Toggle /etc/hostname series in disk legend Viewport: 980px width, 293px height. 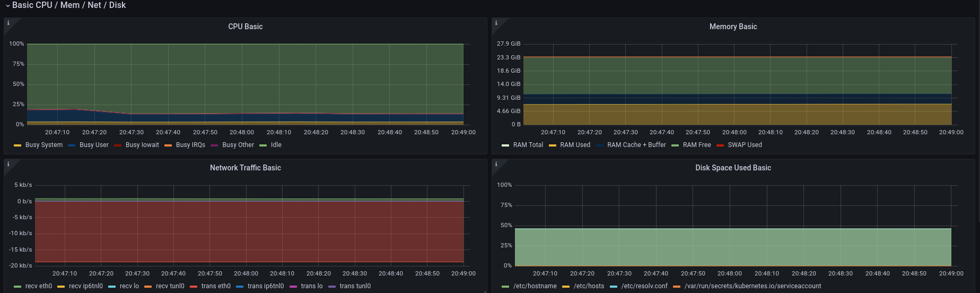535,286
